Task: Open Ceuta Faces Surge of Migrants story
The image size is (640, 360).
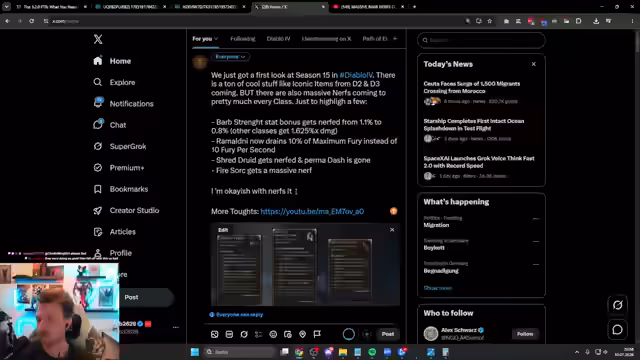Action: coord(471,87)
